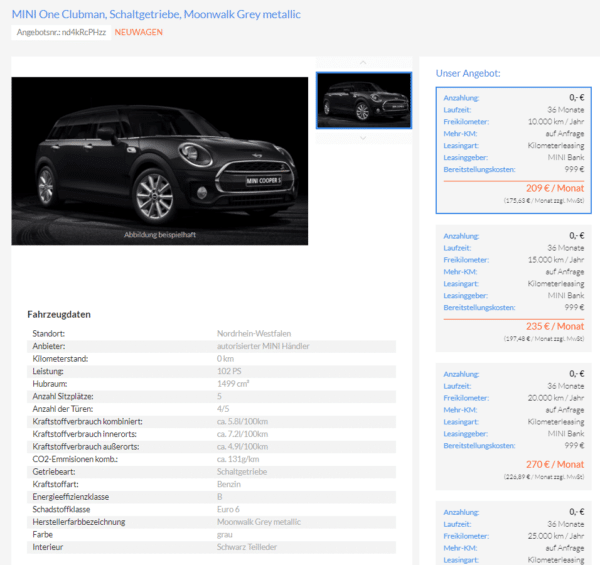Viewport: 600px width, 565px height.
Task: Click '(197,48 € / Monat zzgl. MwSt)' net price
Action: point(544,339)
